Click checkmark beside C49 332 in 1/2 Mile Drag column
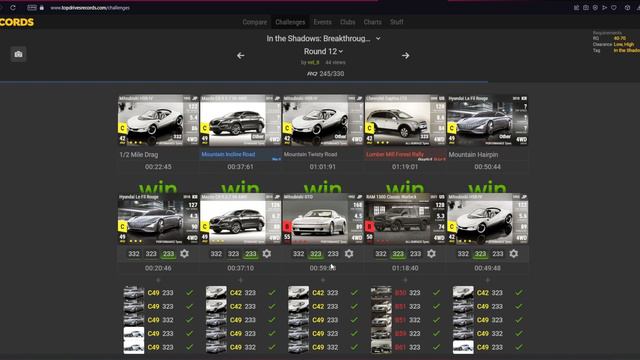The height and width of the screenshot is (360, 640). (189, 320)
